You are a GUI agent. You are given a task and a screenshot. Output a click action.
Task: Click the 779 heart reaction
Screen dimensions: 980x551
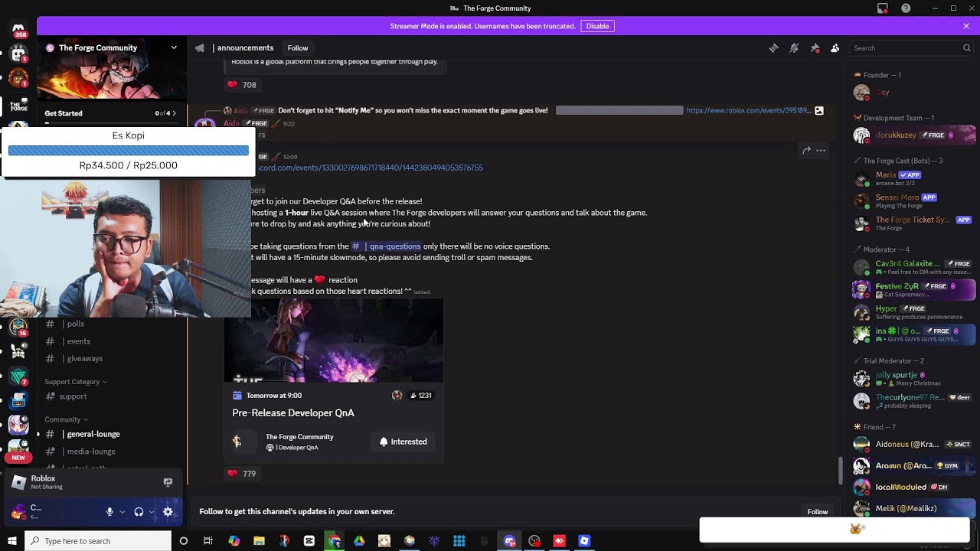[x=241, y=474]
